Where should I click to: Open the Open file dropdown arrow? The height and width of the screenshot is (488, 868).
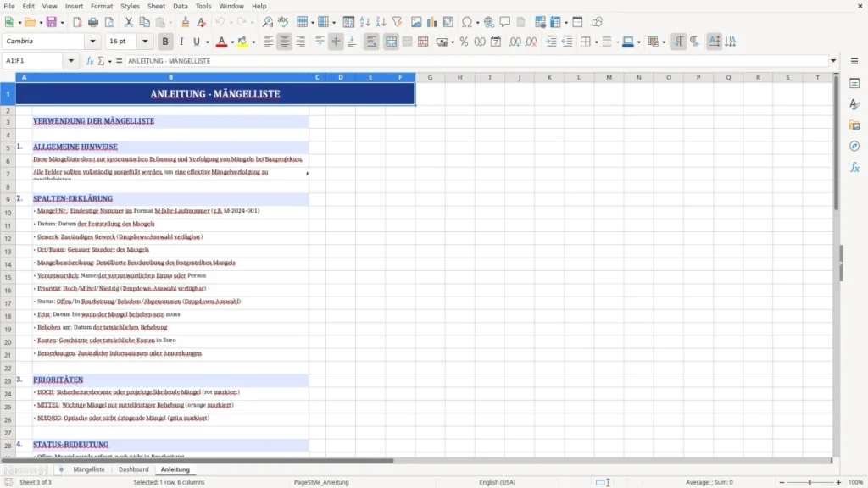(x=41, y=23)
